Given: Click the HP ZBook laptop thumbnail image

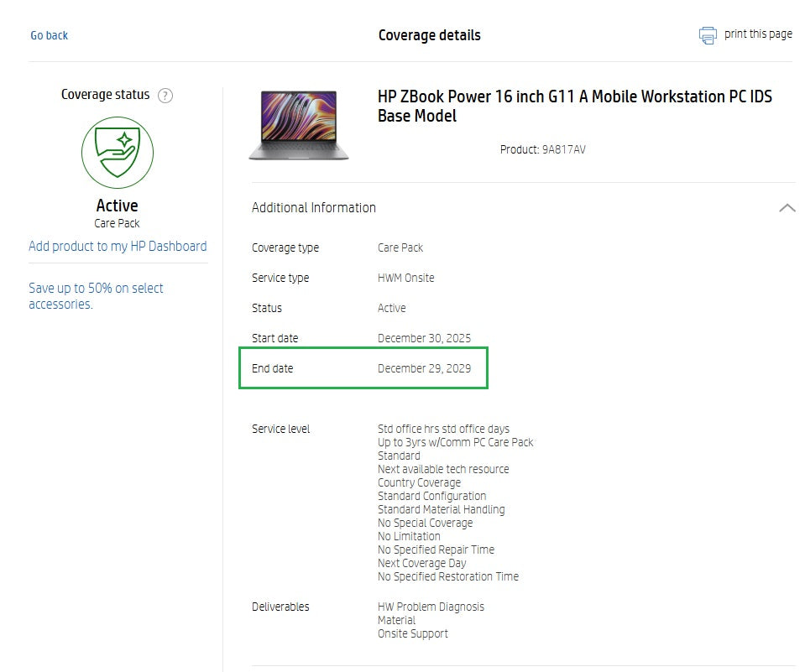Looking at the screenshot, I should 299,125.
